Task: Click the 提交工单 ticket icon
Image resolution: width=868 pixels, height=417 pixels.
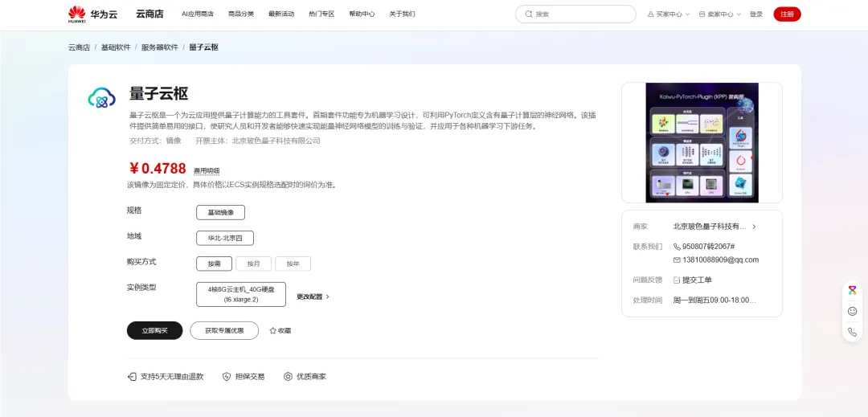Action: click(x=677, y=280)
